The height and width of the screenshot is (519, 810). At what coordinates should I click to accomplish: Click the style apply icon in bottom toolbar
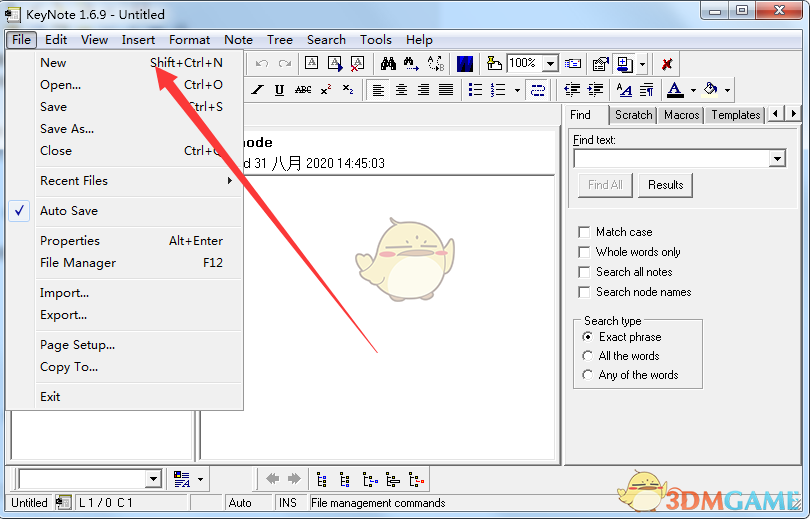coord(182,480)
